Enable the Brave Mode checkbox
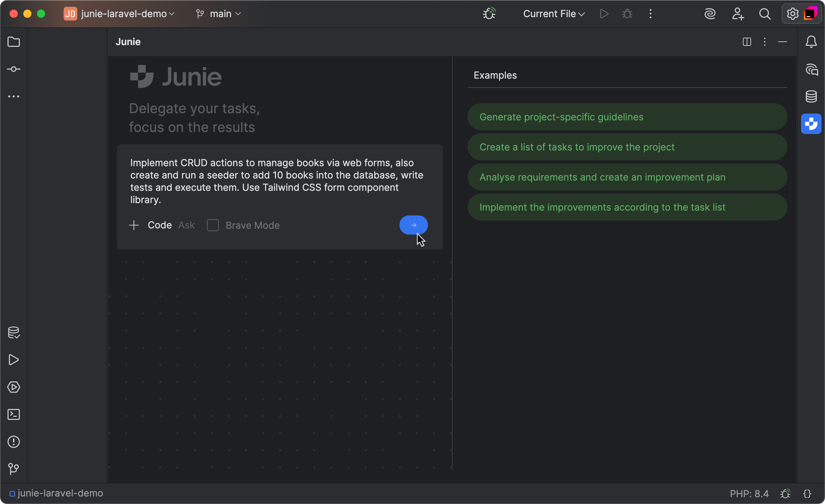The height and width of the screenshot is (504, 825). [x=213, y=225]
